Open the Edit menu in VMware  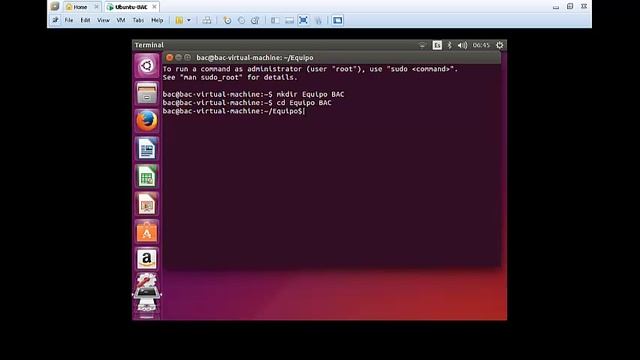(x=85, y=20)
